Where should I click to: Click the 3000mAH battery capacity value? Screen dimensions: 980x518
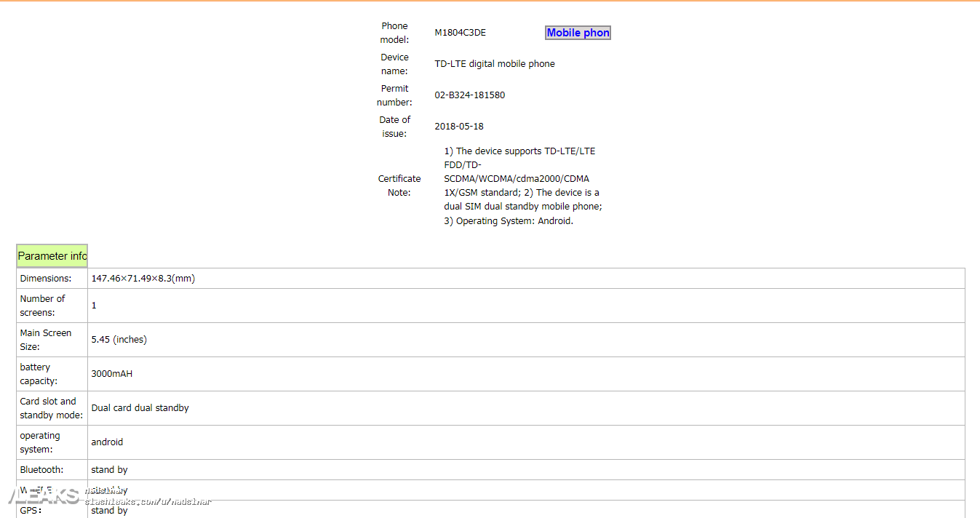111,374
